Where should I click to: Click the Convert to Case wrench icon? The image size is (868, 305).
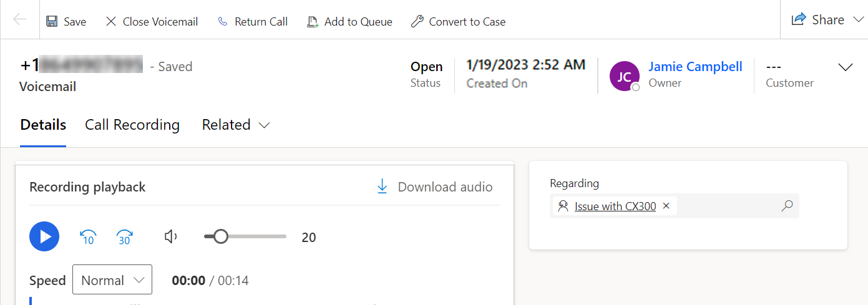417,22
